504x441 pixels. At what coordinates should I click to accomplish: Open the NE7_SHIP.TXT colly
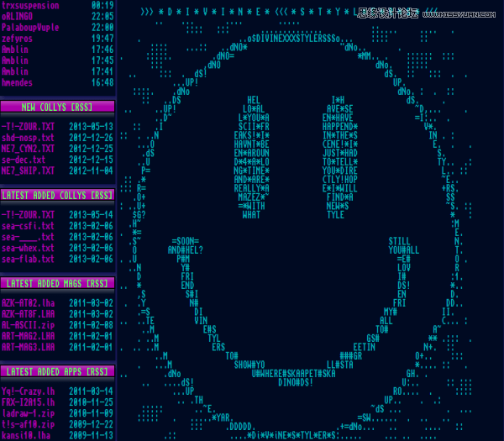[28, 171]
